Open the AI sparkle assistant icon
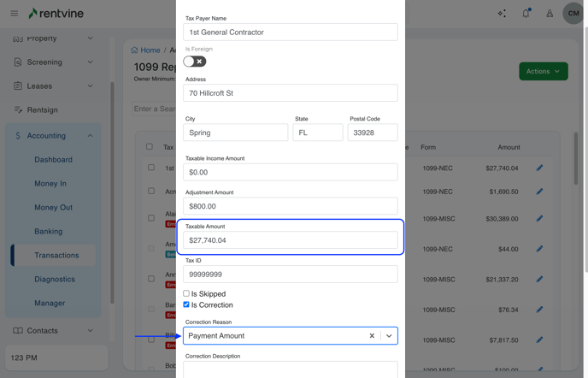The image size is (588, 378). click(502, 14)
